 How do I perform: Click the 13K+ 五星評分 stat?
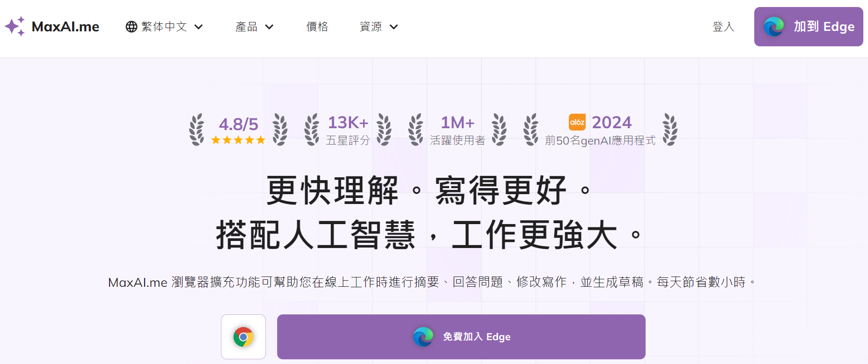348,130
